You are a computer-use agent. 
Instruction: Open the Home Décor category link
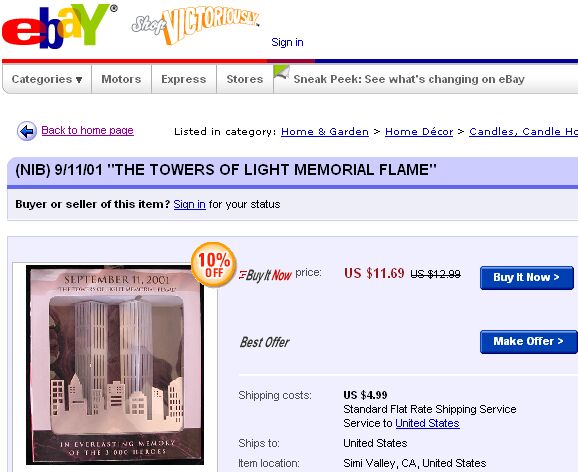(x=419, y=132)
